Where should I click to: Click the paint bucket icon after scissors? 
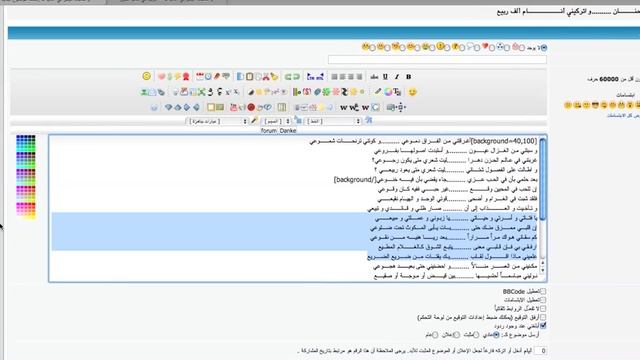[274, 76]
